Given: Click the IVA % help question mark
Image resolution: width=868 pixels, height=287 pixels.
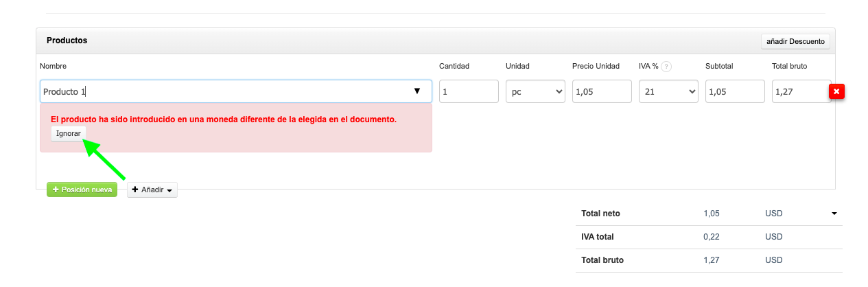Looking at the screenshot, I should [x=666, y=67].
